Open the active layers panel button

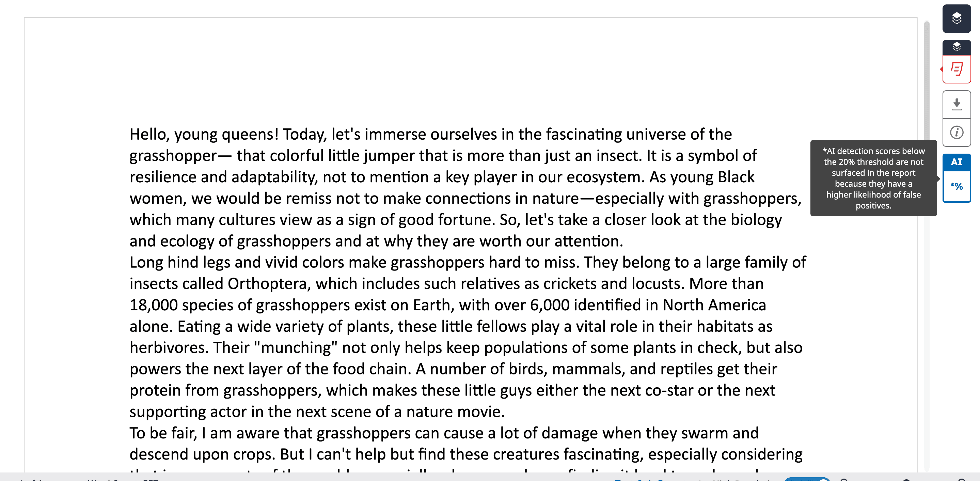(956, 18)
